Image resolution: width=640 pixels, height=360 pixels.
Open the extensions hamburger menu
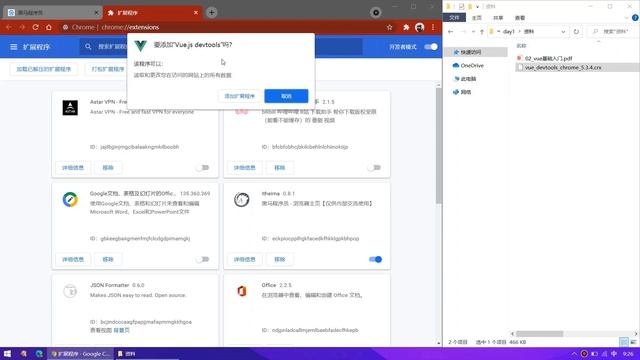13,47
